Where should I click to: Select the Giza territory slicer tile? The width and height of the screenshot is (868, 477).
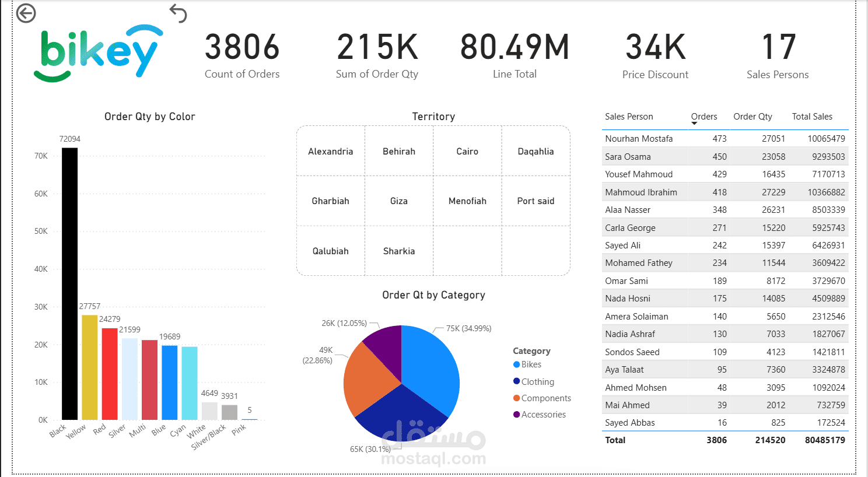[x=399, y=201]
